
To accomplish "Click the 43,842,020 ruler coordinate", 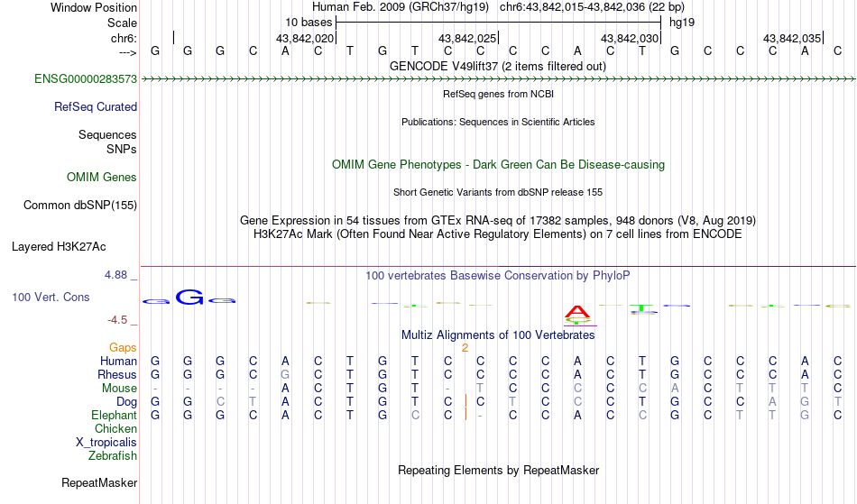I will (304, 39).
